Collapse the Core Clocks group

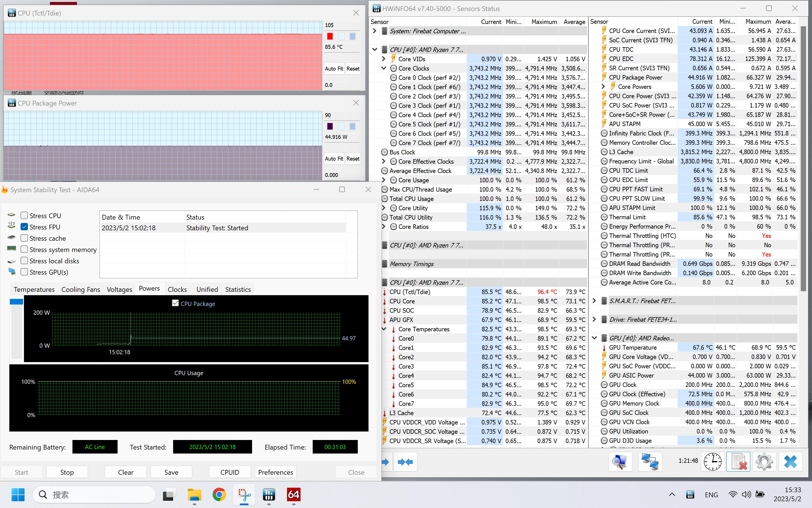point(384,68)
